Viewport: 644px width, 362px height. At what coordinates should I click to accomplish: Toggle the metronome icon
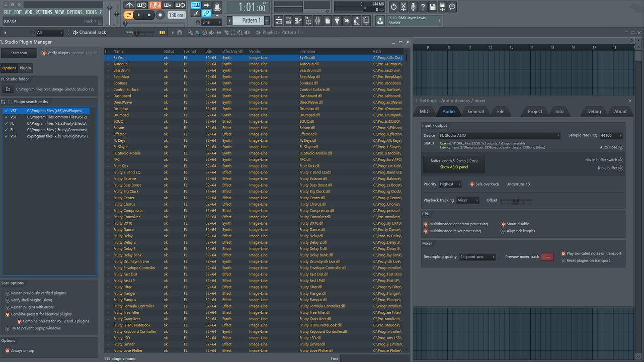pyautogui.click(x=130, y=6)
